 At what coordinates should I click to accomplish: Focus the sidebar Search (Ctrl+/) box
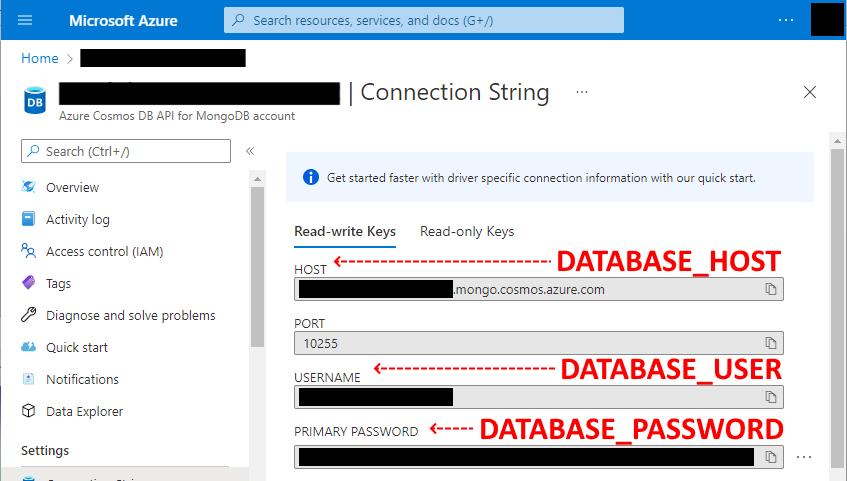point(126,151)
